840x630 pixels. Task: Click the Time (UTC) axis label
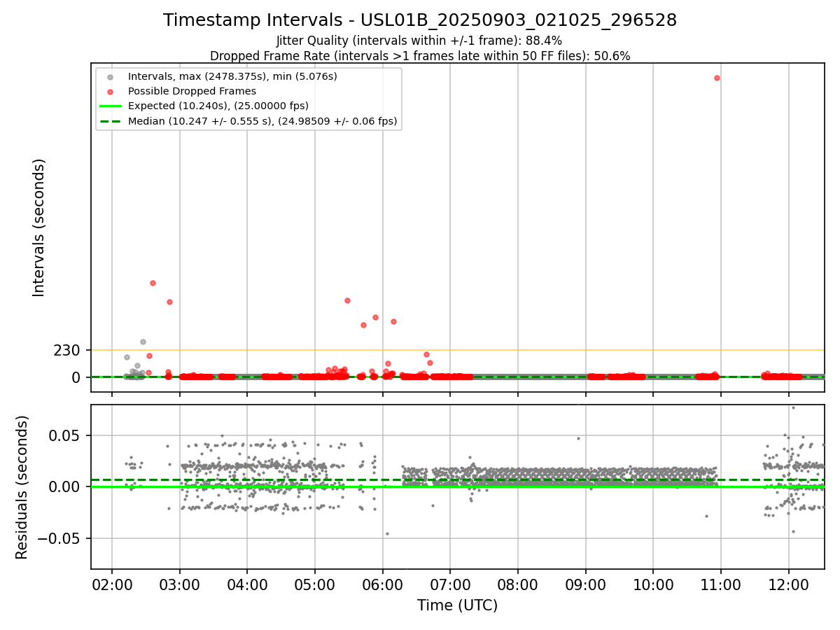[457, 605]
